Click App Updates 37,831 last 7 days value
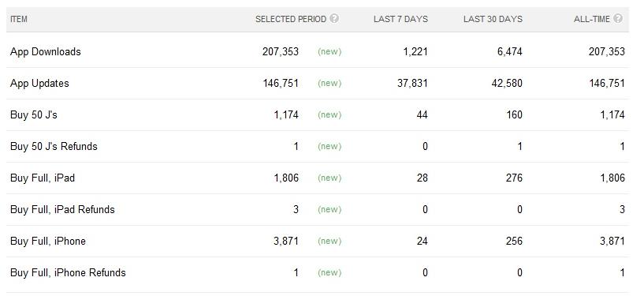 [412, 84]
